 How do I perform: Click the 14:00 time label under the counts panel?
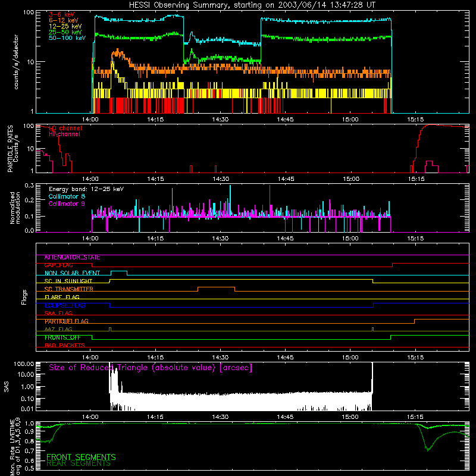coord(90,120)
